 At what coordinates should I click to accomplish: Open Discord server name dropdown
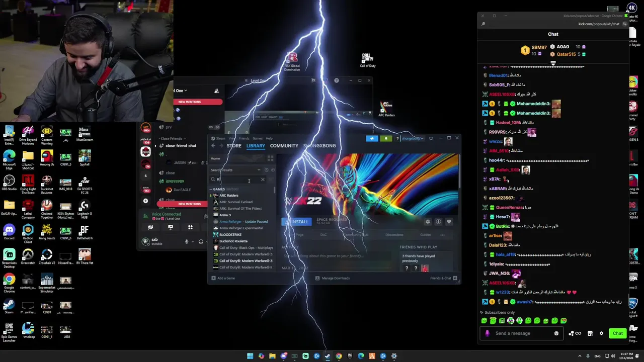click(x=181, y=90)
